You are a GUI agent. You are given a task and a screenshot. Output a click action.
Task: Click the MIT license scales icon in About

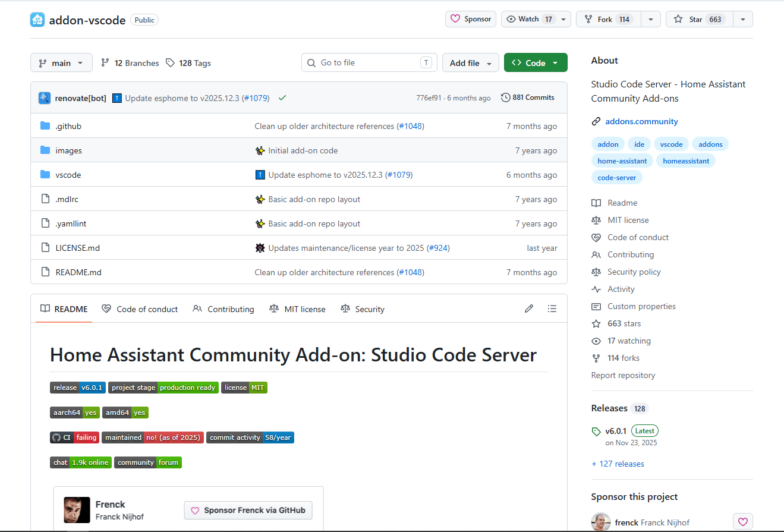(596, 220)
